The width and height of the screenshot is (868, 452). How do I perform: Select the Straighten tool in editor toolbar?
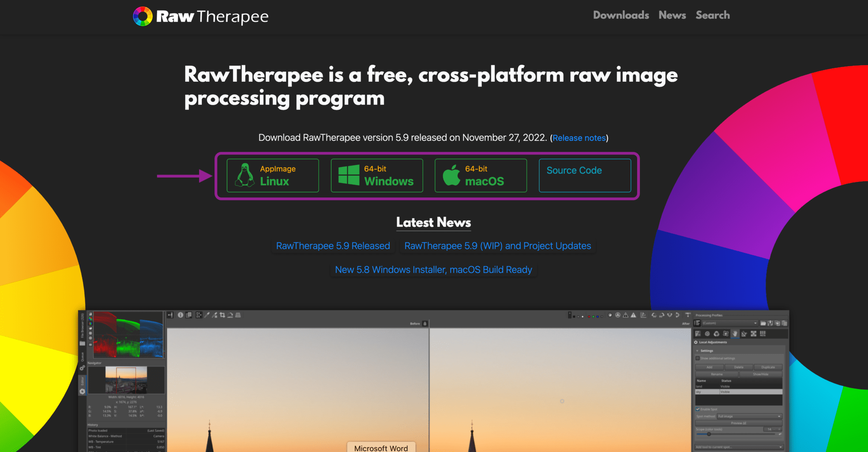click(230, 315)
